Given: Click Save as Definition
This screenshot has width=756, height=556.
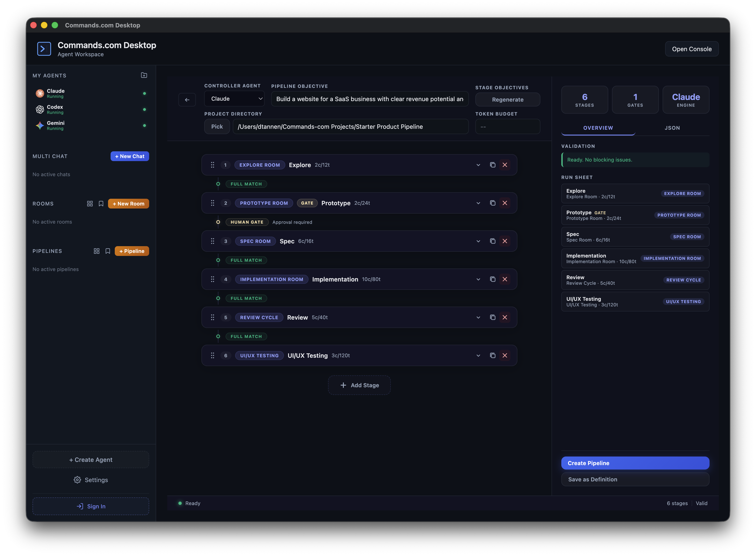Looking at the screenshot, I should click(635, 479).
